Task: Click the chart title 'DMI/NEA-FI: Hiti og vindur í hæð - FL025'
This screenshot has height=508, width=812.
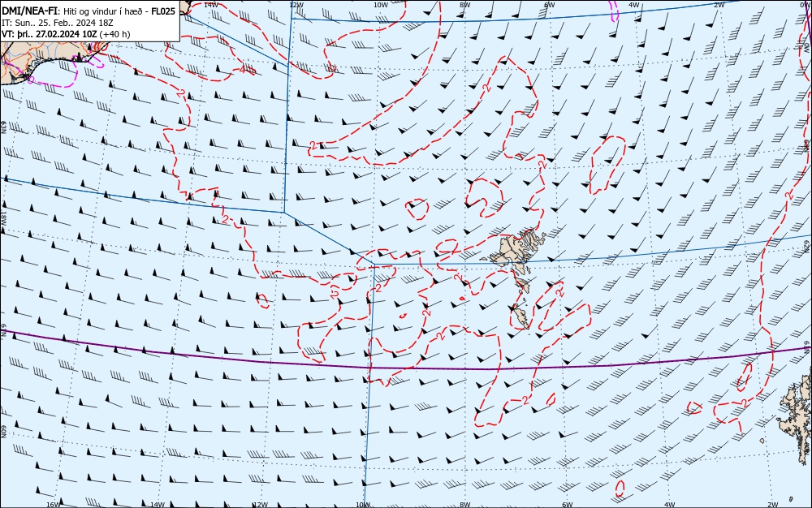Action: click(x=89, y=11)
